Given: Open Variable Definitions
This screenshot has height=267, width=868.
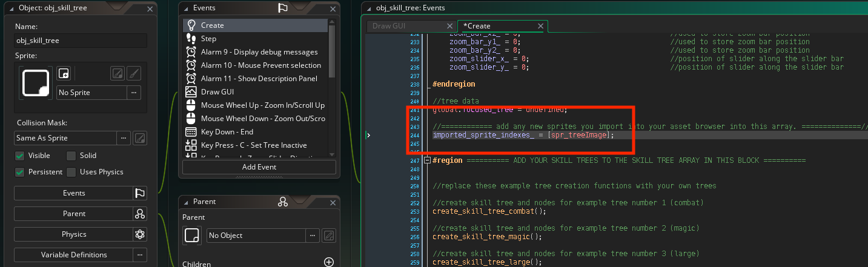Looking at the screenshot, I should (x=73, y=255).
